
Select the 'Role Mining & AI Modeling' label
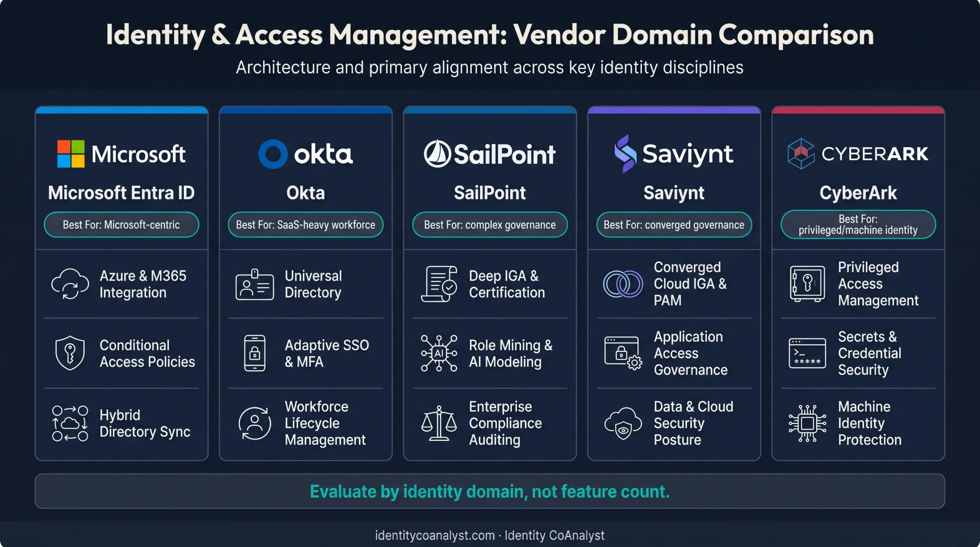pos(511,353)
